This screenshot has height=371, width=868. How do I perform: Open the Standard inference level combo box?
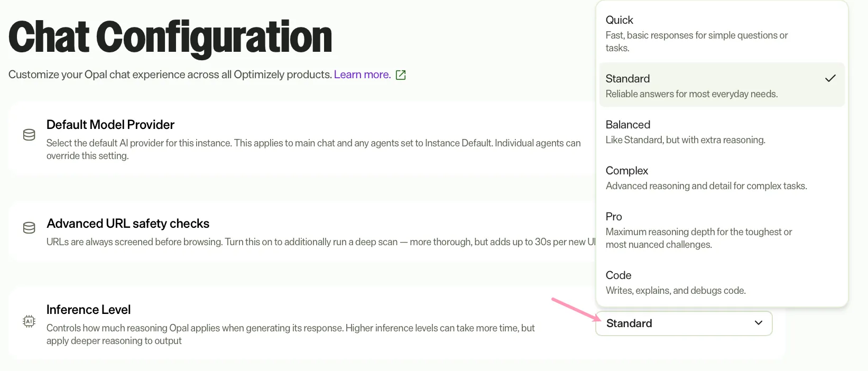[x=684, y=323]
